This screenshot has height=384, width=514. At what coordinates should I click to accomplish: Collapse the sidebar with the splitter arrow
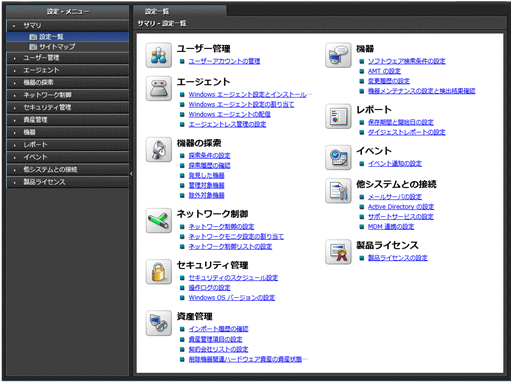tap(131, 173)
